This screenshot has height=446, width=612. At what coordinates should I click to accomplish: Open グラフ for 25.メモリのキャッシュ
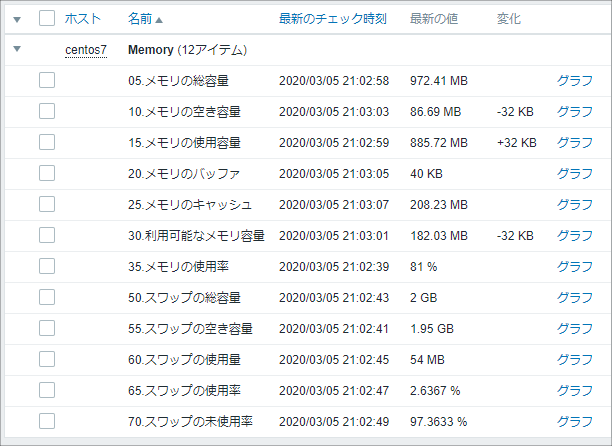(575, 204)
